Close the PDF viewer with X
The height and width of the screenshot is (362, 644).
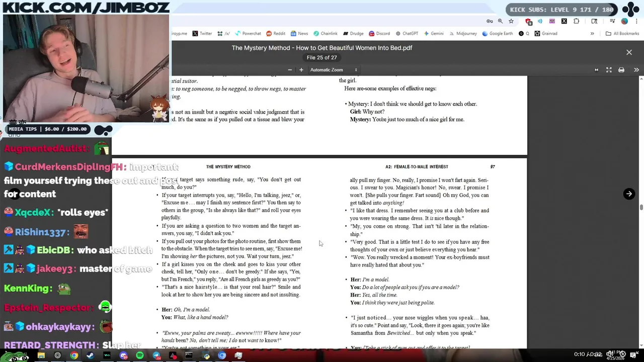tap(629, 52)
